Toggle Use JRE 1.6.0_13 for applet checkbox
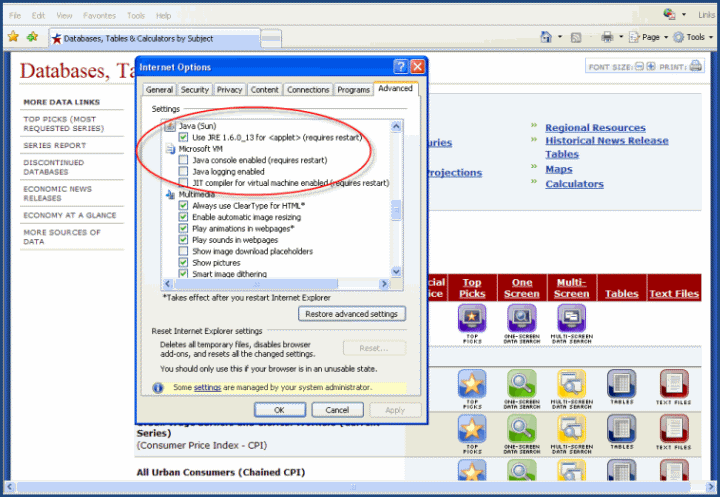Screen dimensions: 720x497 pyautogui.click(x=183, y=137)
